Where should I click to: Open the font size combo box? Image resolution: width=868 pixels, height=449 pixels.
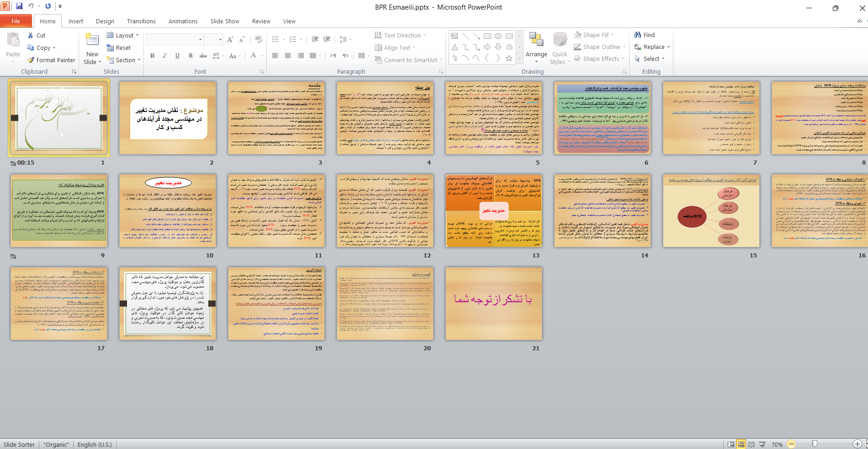pos(214,40)
